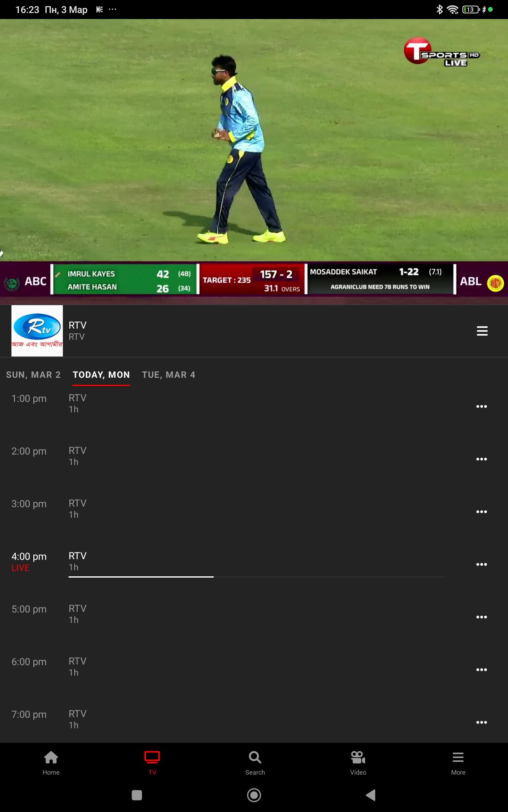The height and width of the screenshot is (812, 508).
Task: Click the RTV channel title text
Action: [77, 325]
